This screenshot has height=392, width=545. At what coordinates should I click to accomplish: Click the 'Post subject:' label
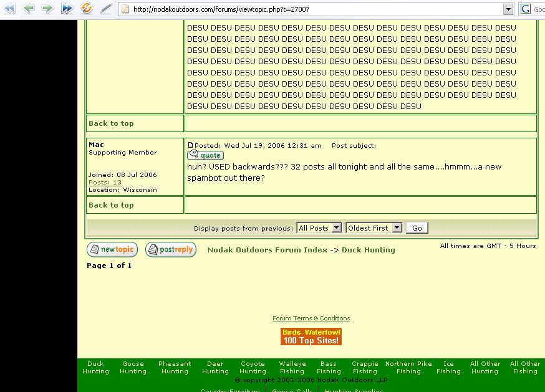(354, 146)
